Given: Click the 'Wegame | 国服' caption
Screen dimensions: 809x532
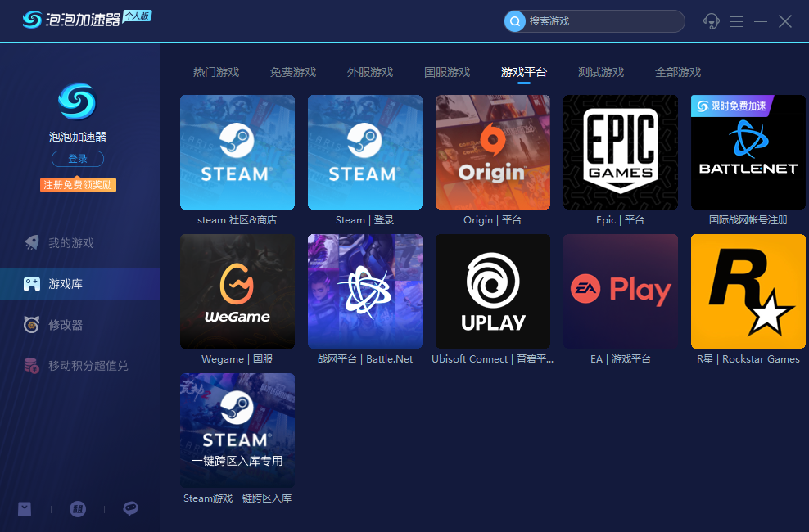Looking at the screenshot, I should coord(237,359).
